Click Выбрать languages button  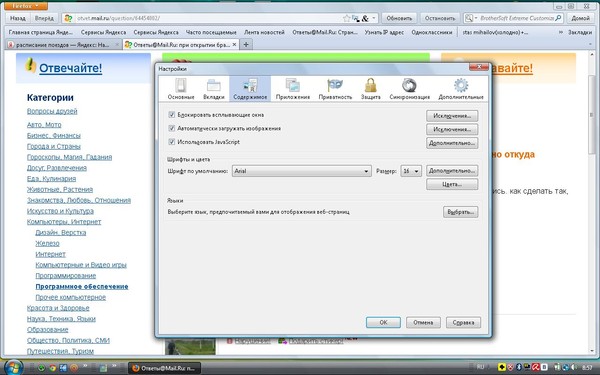coord(460,212)
